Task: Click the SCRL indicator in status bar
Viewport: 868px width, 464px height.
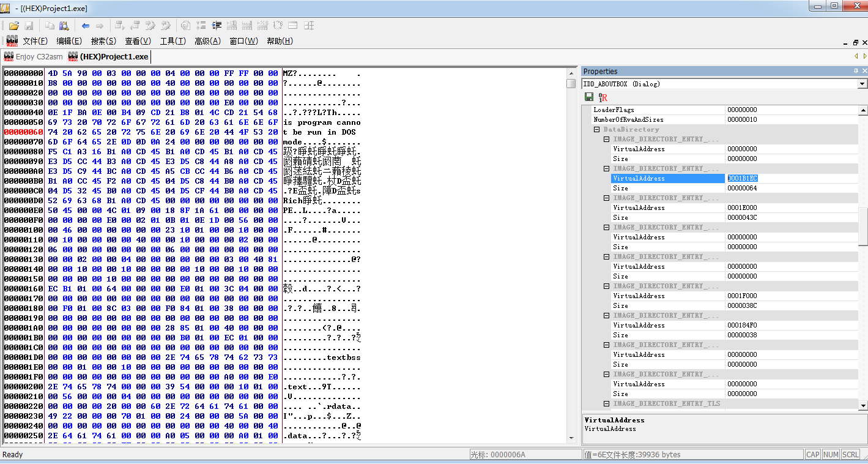Action: 850,454
